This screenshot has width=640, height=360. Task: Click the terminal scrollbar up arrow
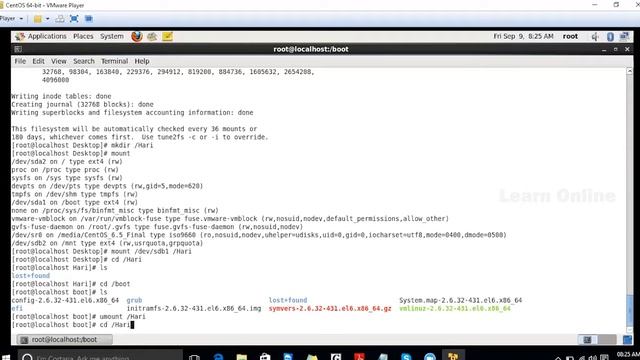(x=629, y=71)
